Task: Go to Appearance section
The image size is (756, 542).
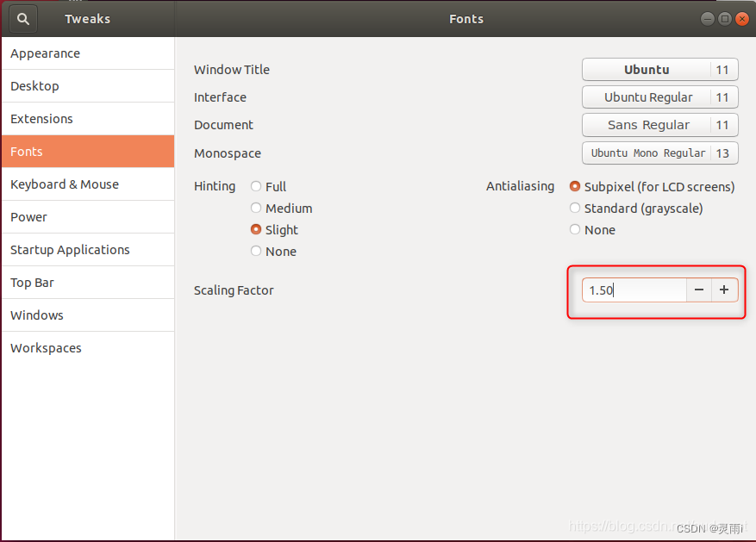Action: tap(88, 53)
